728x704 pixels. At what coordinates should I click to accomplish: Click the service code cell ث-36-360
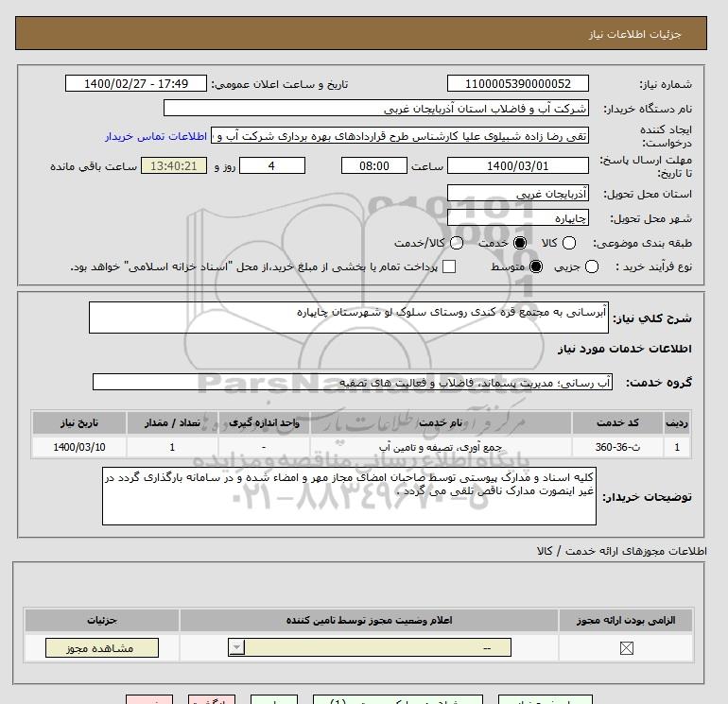point(617,447)
